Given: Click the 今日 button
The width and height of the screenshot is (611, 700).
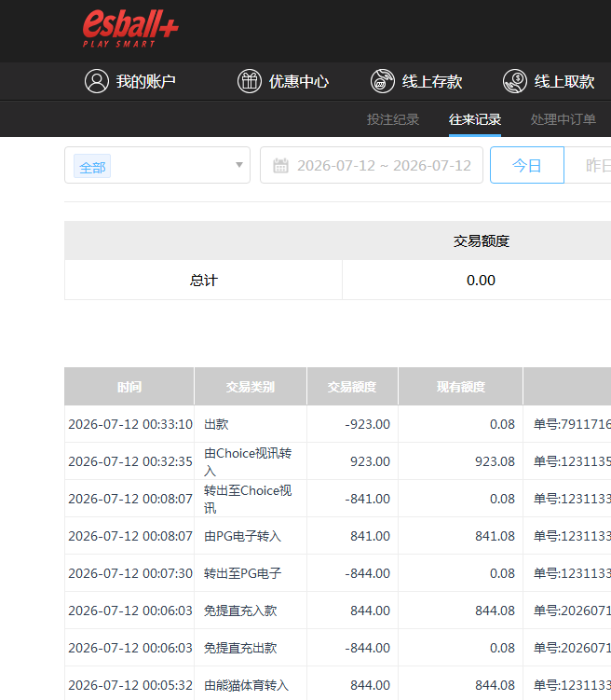Looking at the screenshot, I should (x=527, y=165).
